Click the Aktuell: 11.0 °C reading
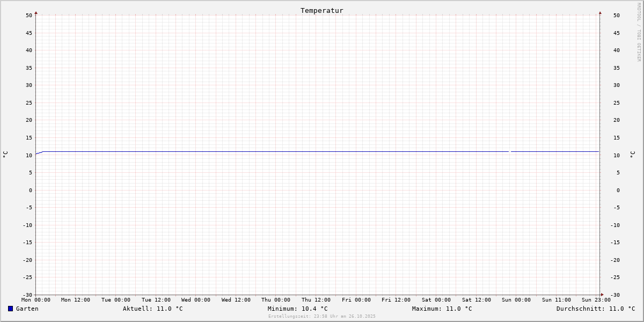The height and width of the screenshot is (322, 644). pyautogui.click(x=152, y=309)
